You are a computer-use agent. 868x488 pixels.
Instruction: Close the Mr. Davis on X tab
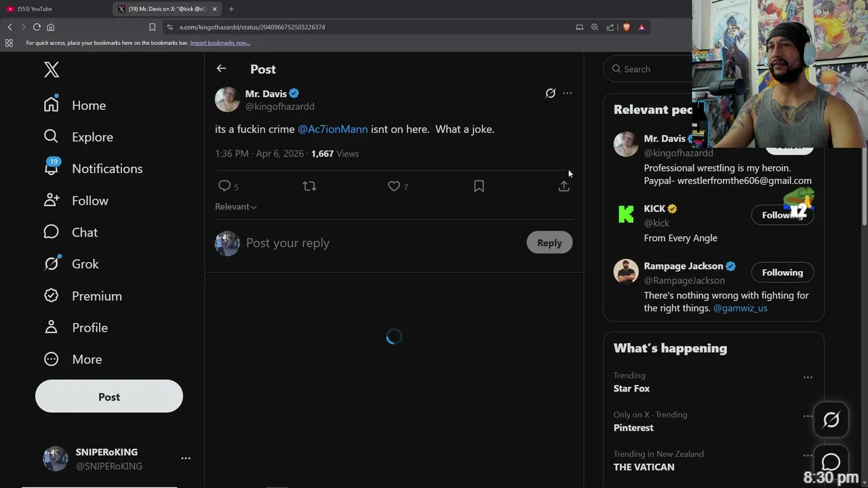pos(214,9)
